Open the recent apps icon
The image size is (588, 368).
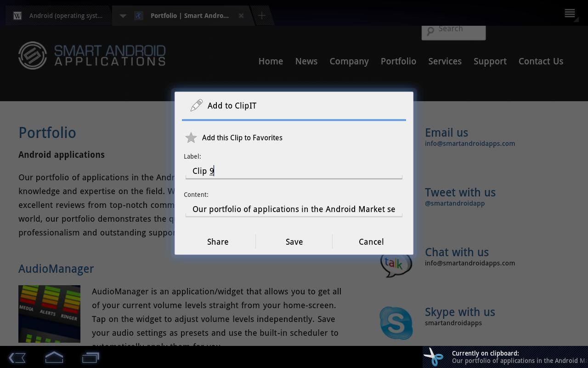pos(90,357)
